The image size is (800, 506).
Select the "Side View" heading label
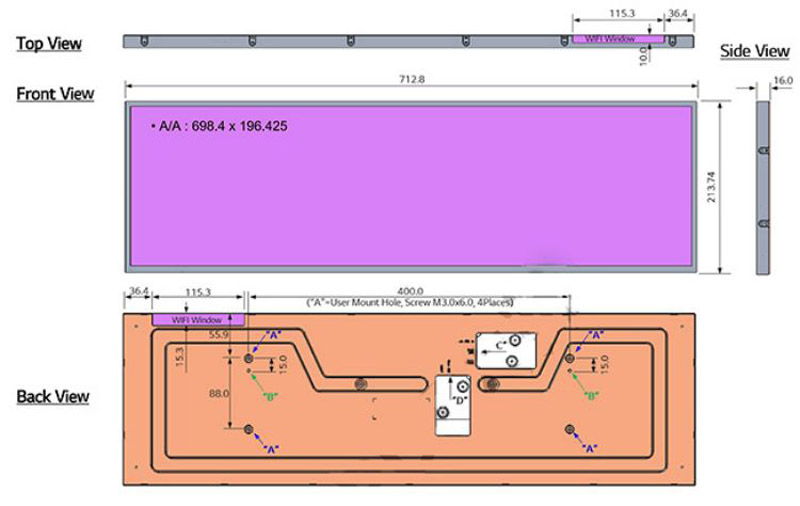[x=755, y=51]
